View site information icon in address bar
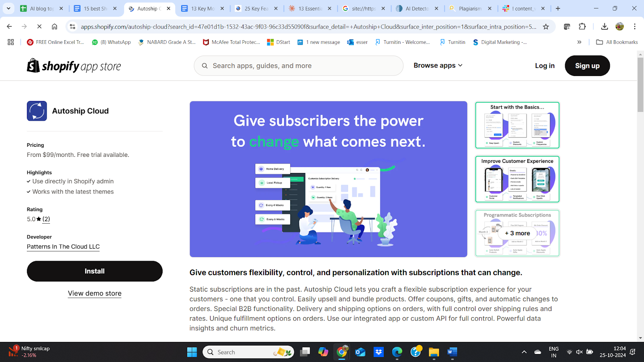This screenshot has width=644, height=362. point(72,27)
